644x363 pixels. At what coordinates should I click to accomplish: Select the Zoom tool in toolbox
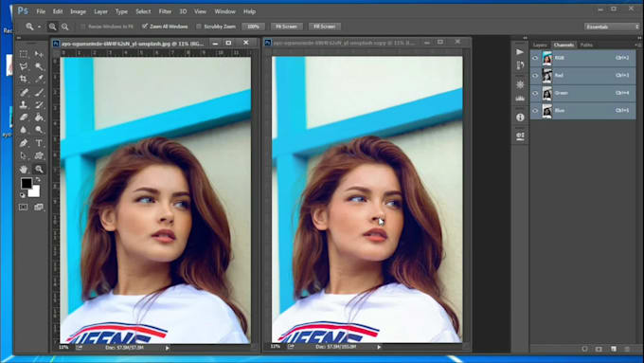pyautogui.click(x=39, y=169)
